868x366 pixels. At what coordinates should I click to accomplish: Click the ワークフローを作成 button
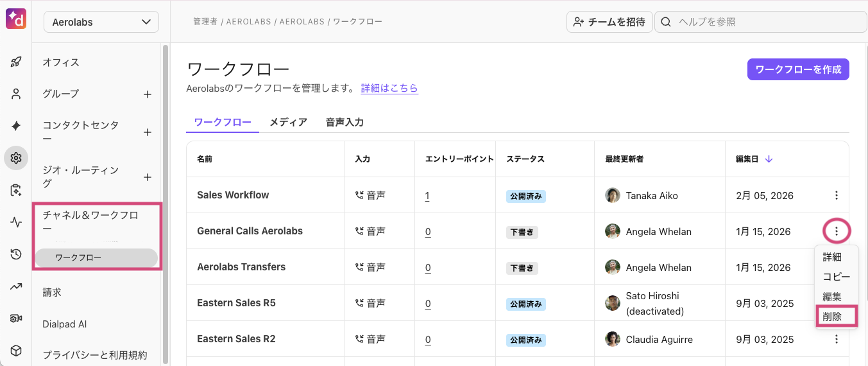798,69
